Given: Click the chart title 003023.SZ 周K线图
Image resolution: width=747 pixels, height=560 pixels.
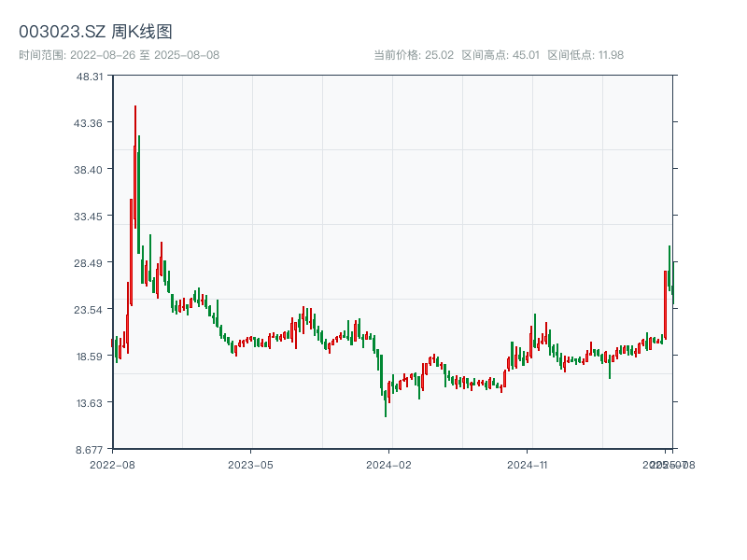Looking at the screenshot, I should click(95, 32).
